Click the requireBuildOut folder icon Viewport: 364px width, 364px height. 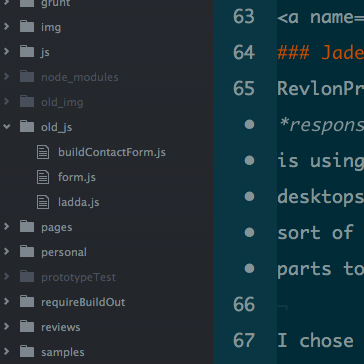pyautogui.click(x=27, y=302)
